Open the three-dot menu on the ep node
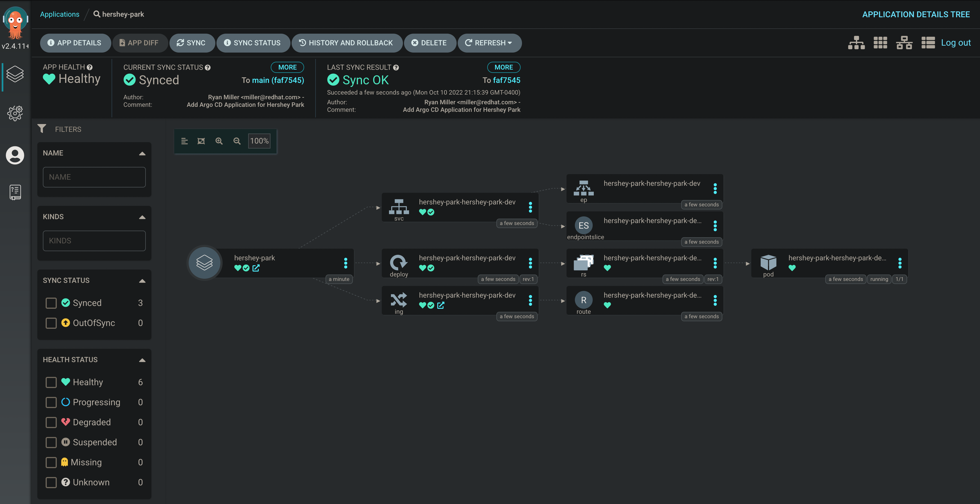 [x=715, y=189]
